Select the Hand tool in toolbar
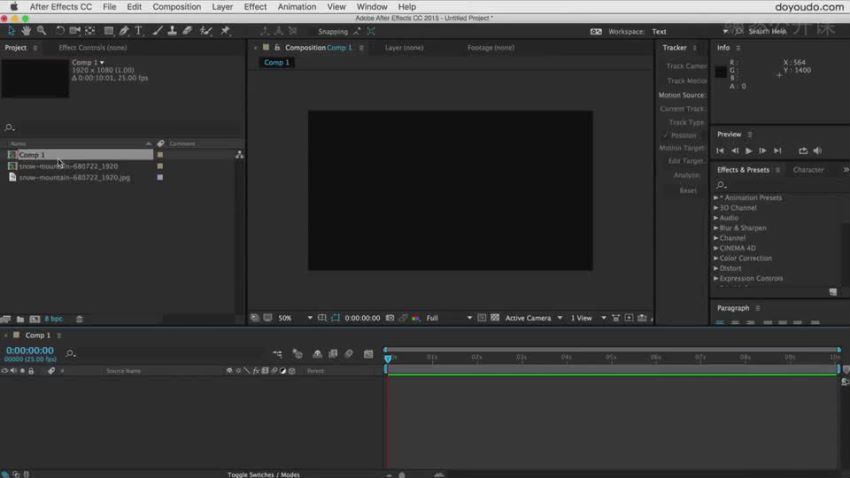This screenshot has height=478, width=850. pyautogui.click(x=26, y=31)
